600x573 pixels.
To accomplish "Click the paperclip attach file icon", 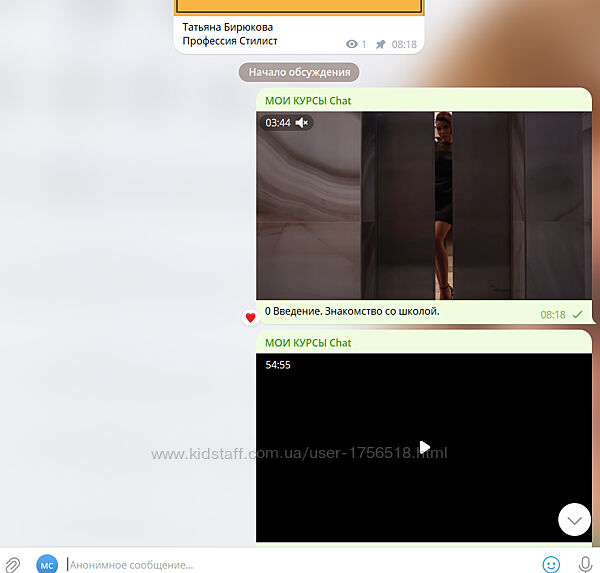I will tap(13, 564).
